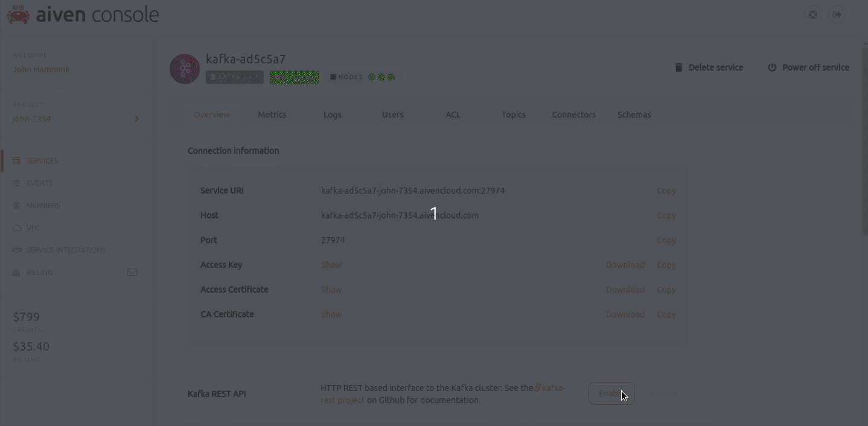This screenshot has width=868, height=426.
Task: Click the power off service icon
Action: click(x=773, y=67)
